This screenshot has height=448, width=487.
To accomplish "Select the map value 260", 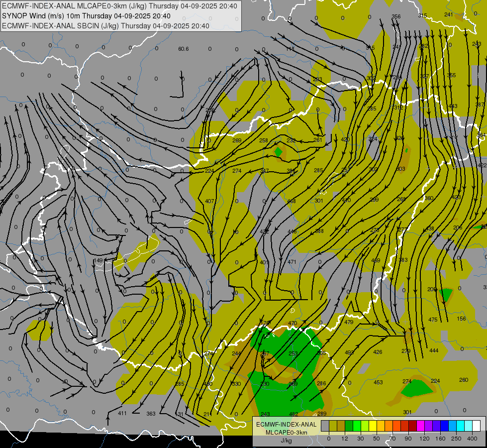I will click(x=464, y=380).
